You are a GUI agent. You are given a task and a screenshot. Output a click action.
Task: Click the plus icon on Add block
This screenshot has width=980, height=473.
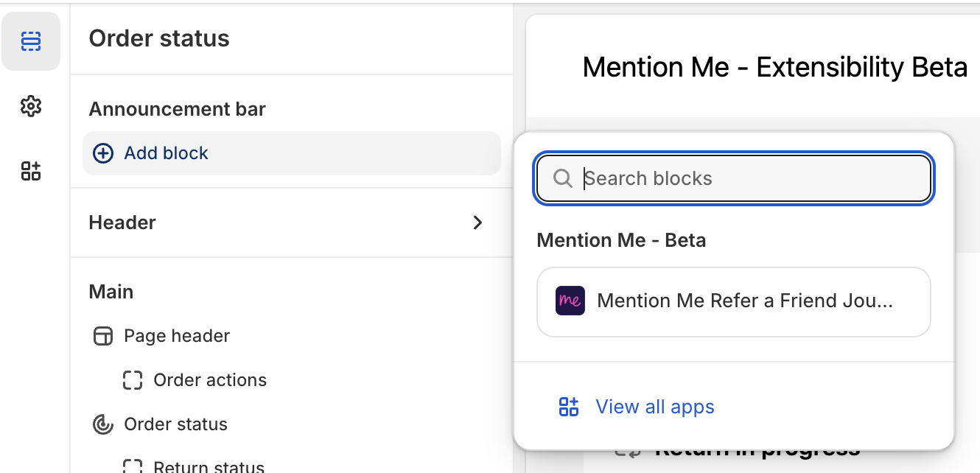tap(103, 153)
